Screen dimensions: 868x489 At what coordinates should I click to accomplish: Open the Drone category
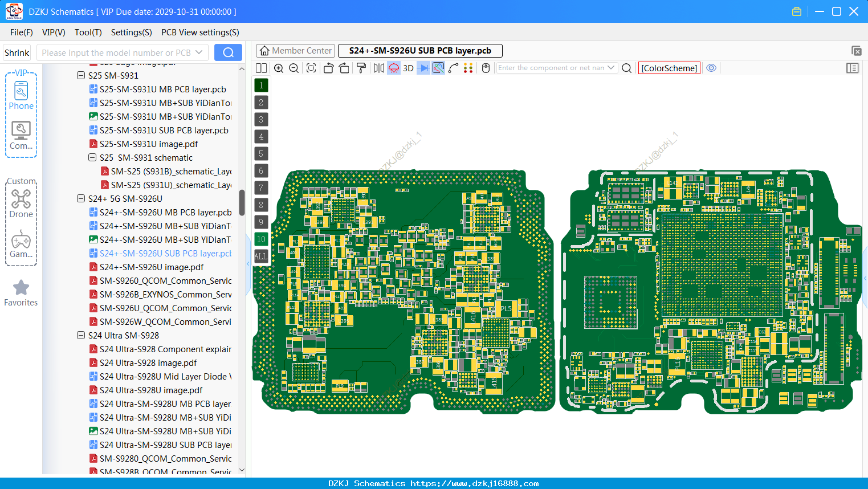coord(21,203)
